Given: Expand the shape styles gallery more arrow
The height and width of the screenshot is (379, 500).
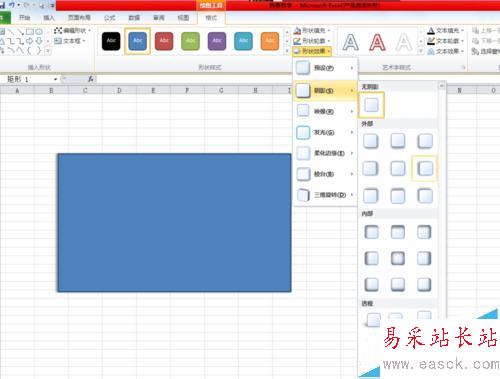Looking at the screenshot, I should pos(287,51).
